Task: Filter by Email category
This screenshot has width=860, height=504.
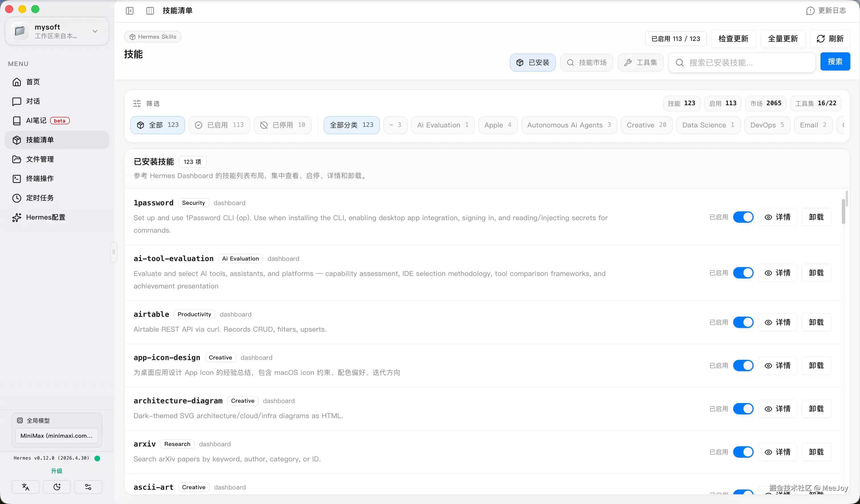Action: (814, 125)
